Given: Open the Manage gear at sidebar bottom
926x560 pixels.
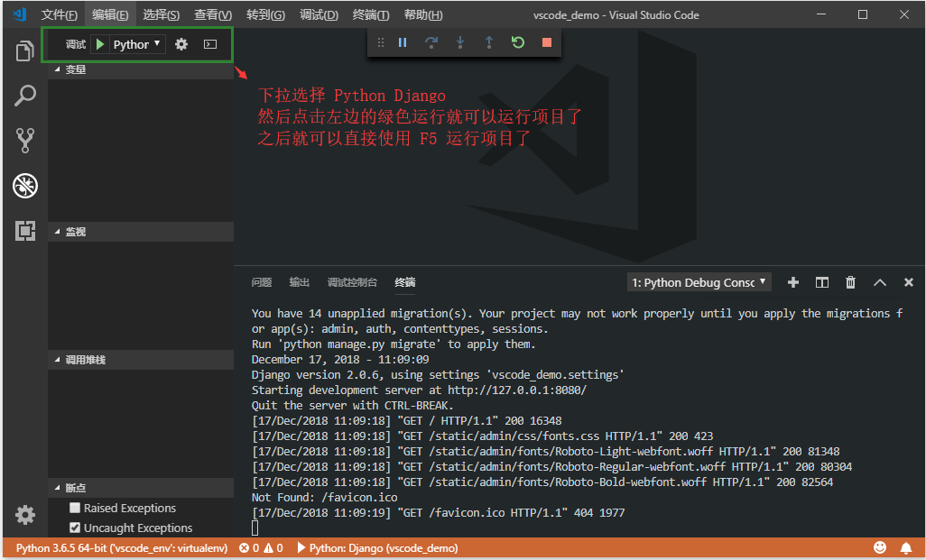Looking at the screenshot, I should 24,515.
